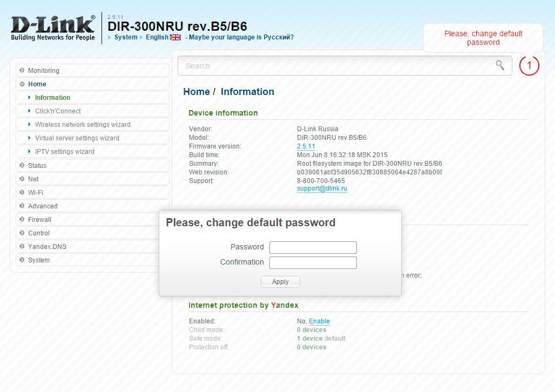The width and height of the screenshot is (555, 392).
Task: Click the support phone number 8-800-700-5465
Action: pyautogui.click(x=321, y=180)
